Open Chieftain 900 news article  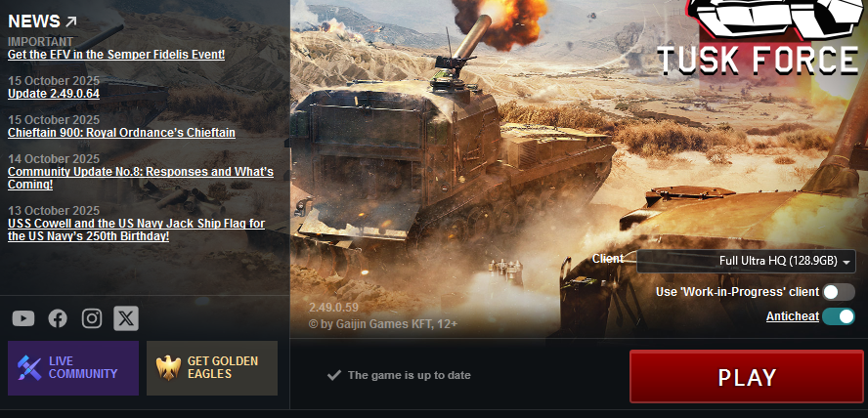click(121, 133)
